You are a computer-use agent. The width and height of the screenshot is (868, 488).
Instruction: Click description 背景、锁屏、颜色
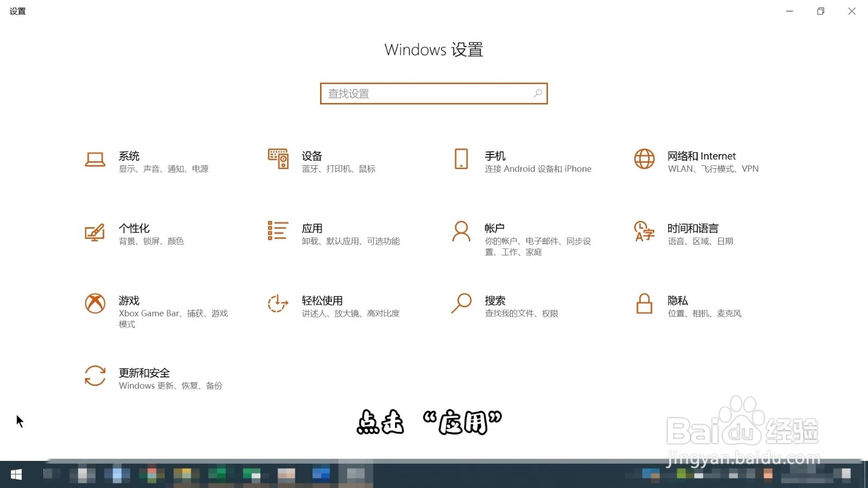[151, 241]
